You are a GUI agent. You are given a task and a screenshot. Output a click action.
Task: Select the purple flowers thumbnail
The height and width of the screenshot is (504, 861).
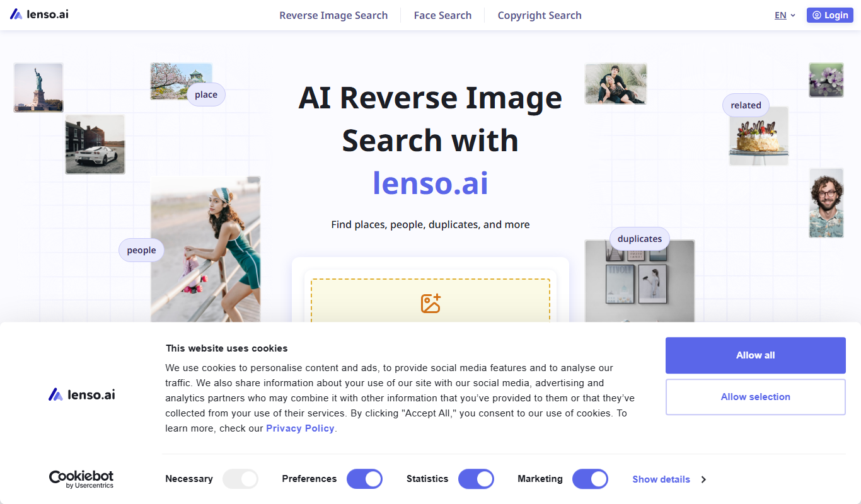tap(826, 80)
